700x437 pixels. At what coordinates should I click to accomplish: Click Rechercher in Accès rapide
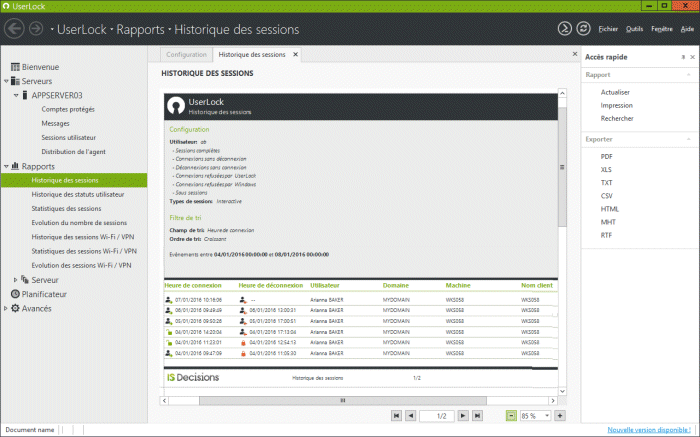click(x=617, y=118)
